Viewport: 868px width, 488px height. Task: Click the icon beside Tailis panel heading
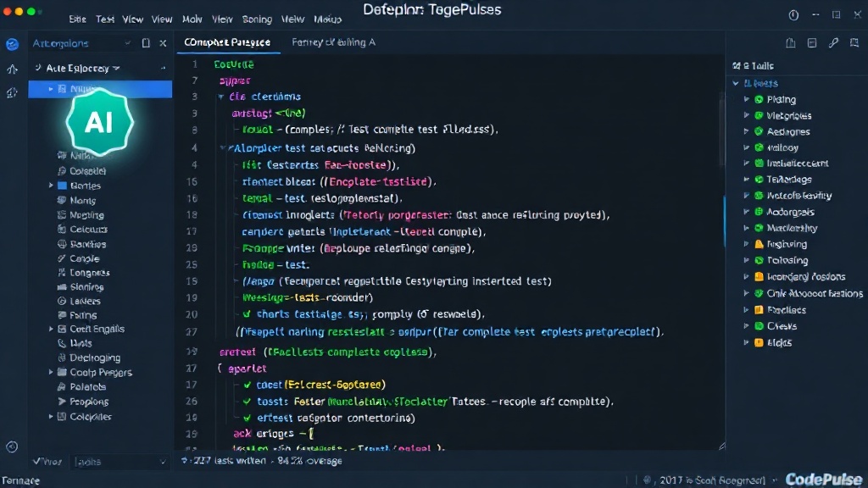[x=737, y=66]
